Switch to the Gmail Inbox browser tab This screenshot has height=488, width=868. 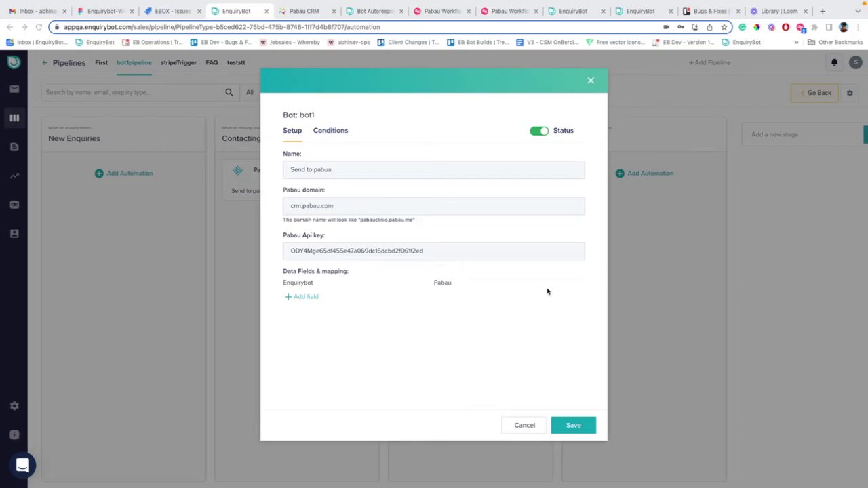(x=37, y=11)
